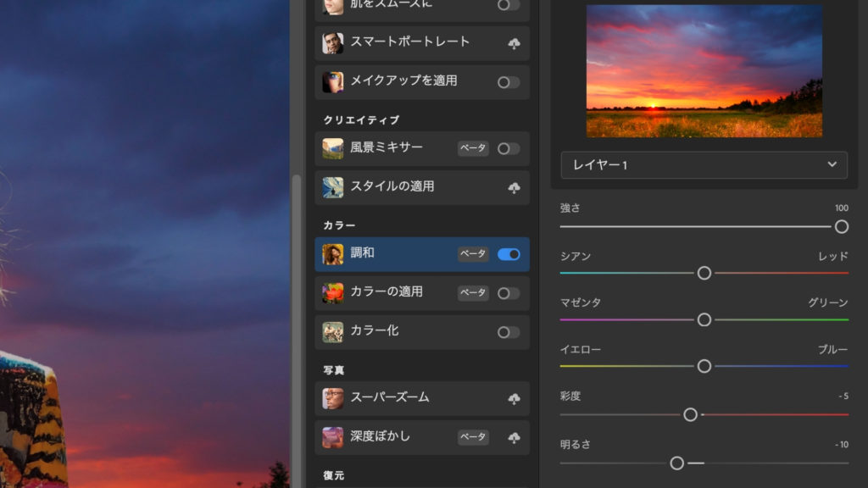Click the ベータ badge next to 調和
The width and height of the screenshot is (868, 488).
tap(473, 254)
